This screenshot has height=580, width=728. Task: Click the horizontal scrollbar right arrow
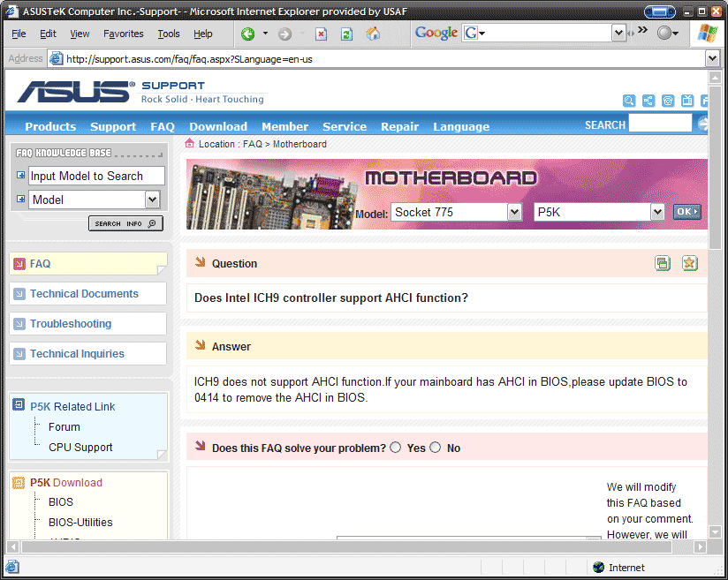[x=701, y=547]
